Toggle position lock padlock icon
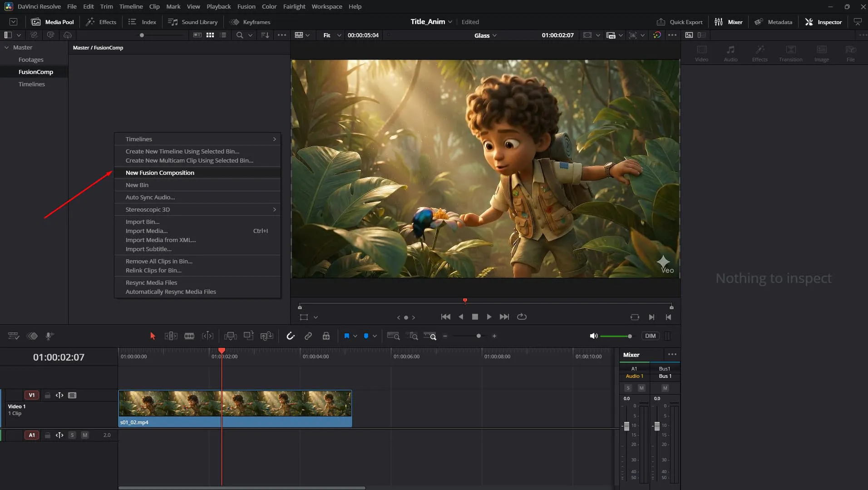 326,336
